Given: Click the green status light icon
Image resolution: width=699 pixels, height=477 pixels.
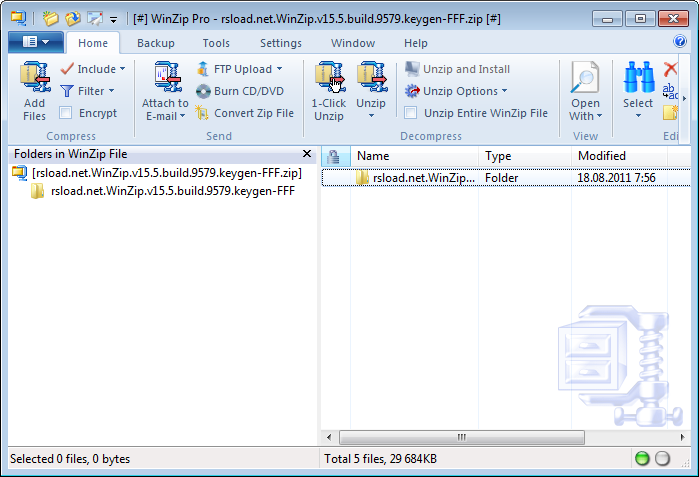Looking at the screenshot, I should (x=642, y=458).
